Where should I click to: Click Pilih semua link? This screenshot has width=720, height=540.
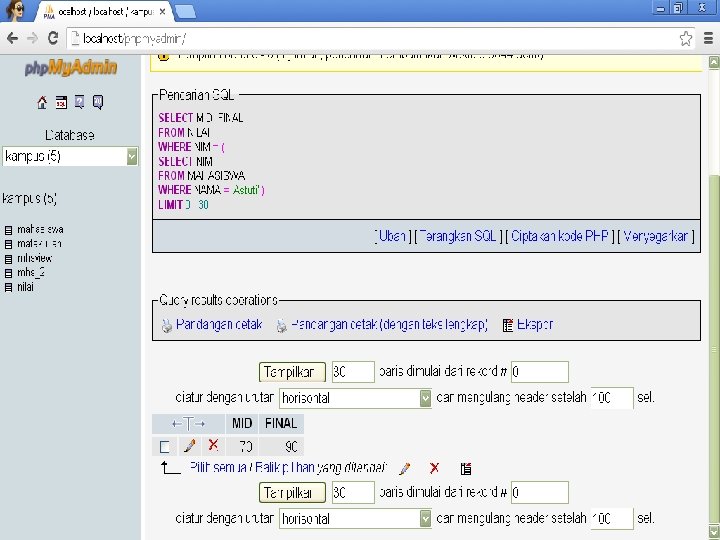click(218, 467)
